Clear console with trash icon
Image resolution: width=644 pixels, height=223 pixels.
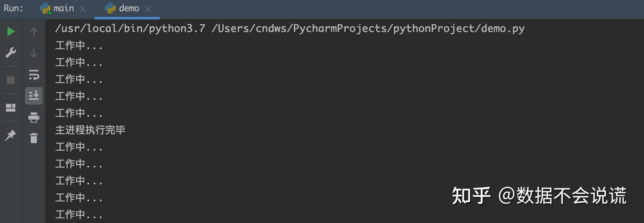[34, 138]
